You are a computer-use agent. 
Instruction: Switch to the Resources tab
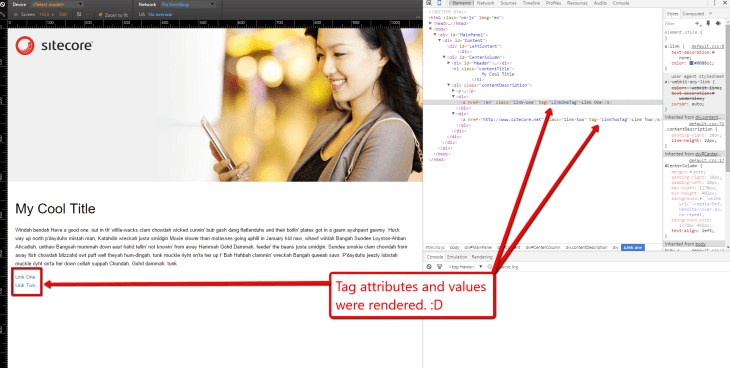577,3
